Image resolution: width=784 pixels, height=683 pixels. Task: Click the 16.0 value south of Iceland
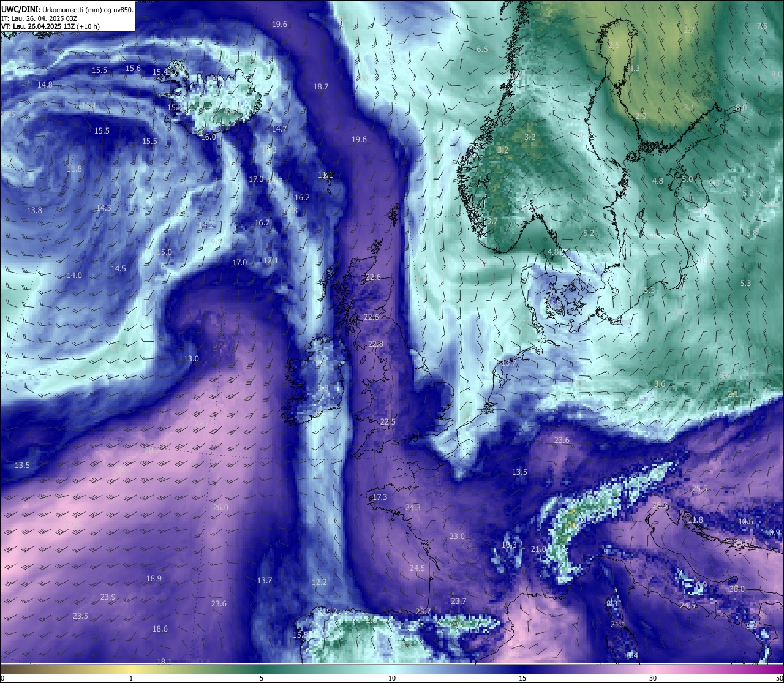click(208, 137)
